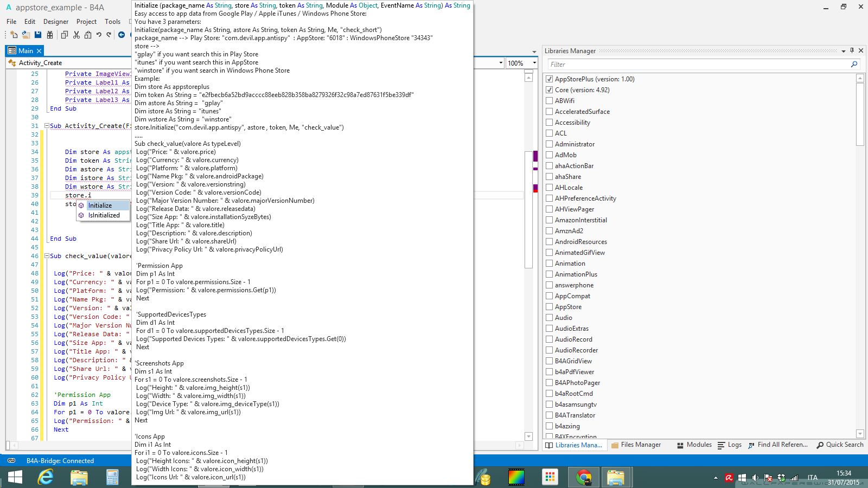Redo the last edit with the Redo icon
The image size is (868, 488).
(x=110, y=34)
